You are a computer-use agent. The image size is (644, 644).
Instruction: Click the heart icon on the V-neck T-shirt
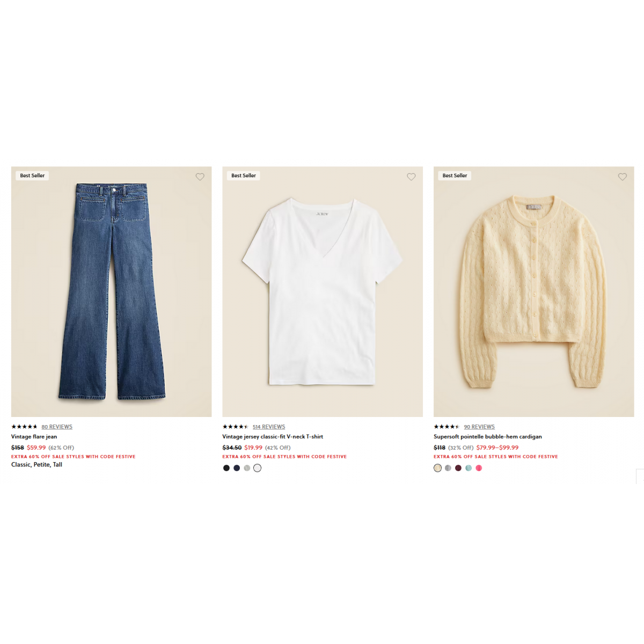[x=411, y=177]
